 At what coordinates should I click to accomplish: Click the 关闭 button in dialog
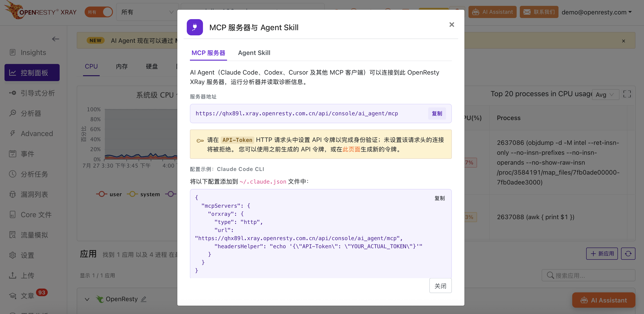pos(440,286)
